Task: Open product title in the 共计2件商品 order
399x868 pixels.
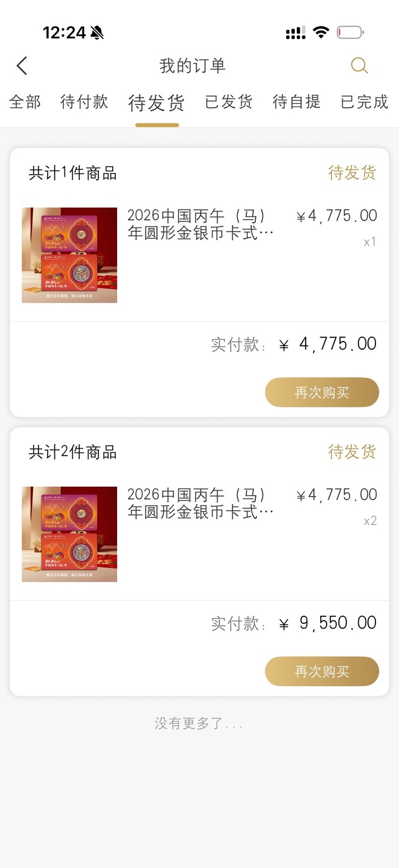Action: point(199,503)
